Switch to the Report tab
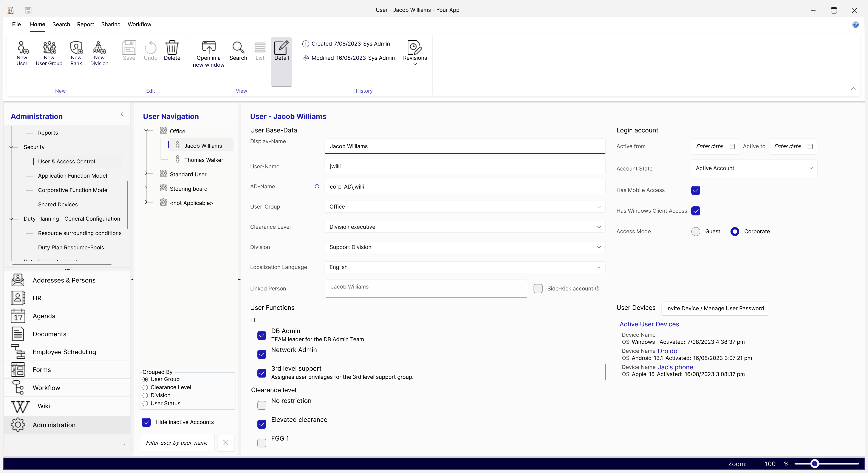Screen dimensions: 868x473 click(86, 24)
